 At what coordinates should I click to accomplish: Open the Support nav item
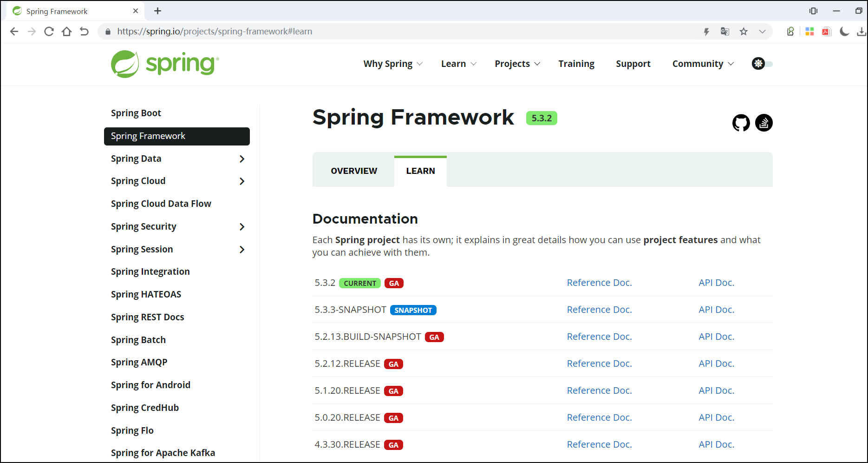(633, 64)
